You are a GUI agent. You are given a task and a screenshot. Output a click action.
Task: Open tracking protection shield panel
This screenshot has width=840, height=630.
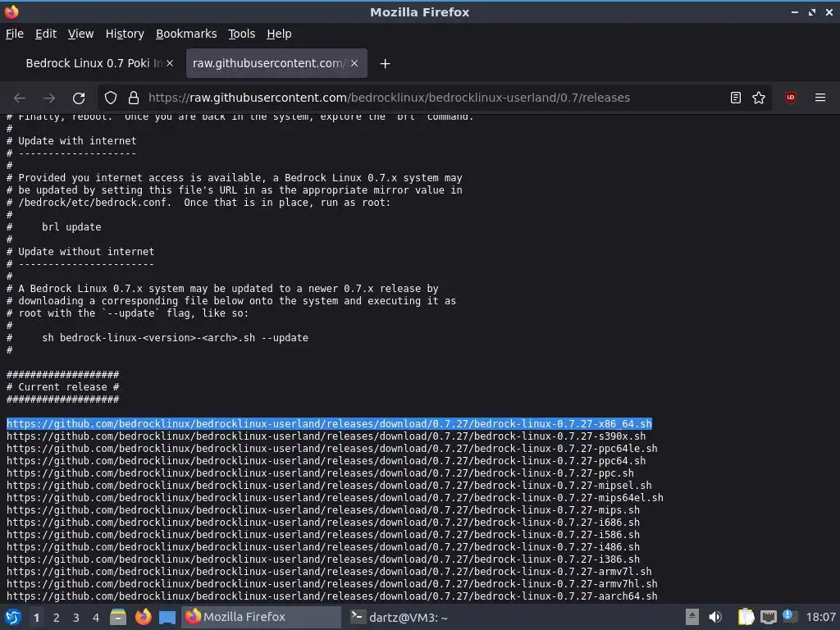[x=111, y=98]
